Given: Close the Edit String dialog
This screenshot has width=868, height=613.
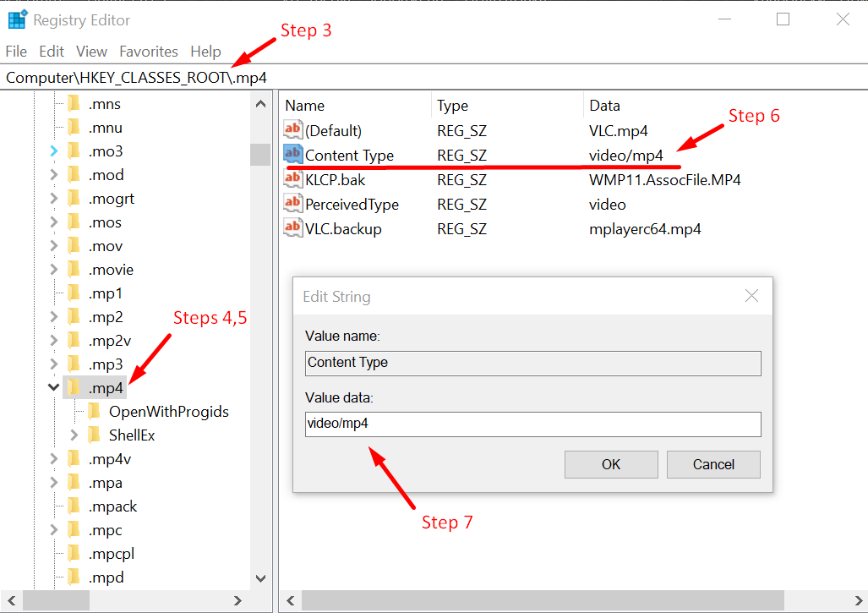Looking at the screenshot, I should [x=751, y=296].
